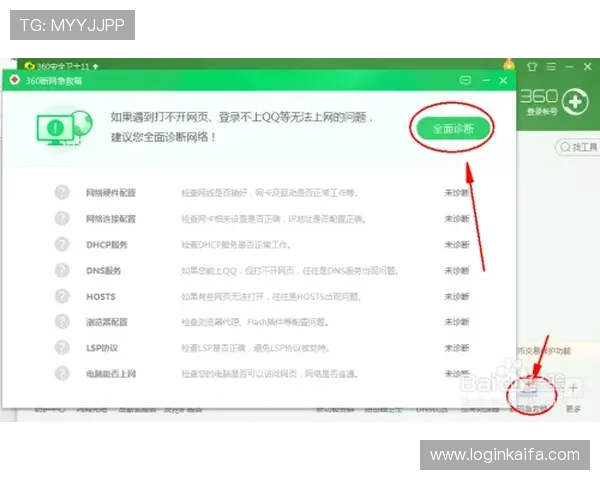Select the HOSTS row label
Screen dimensions: 600x480
(101, 297)
